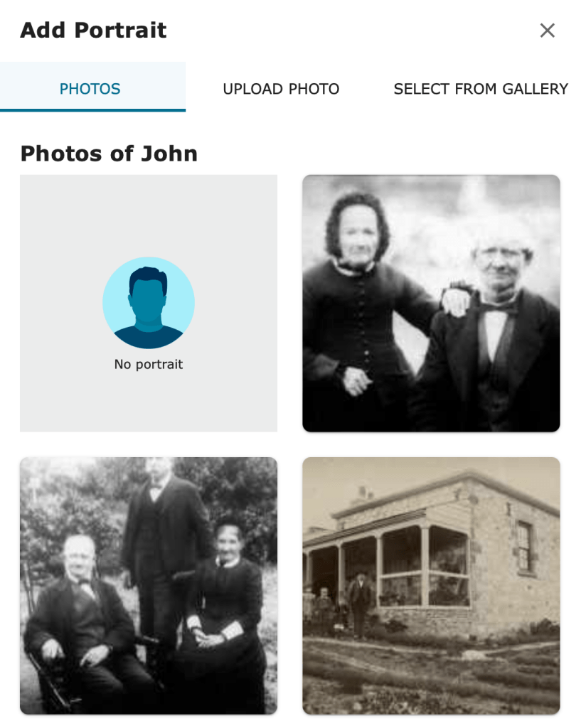The image size is (581, 728).
Task: Open the Upload Photo tab
Action: (x=281, y=89)
